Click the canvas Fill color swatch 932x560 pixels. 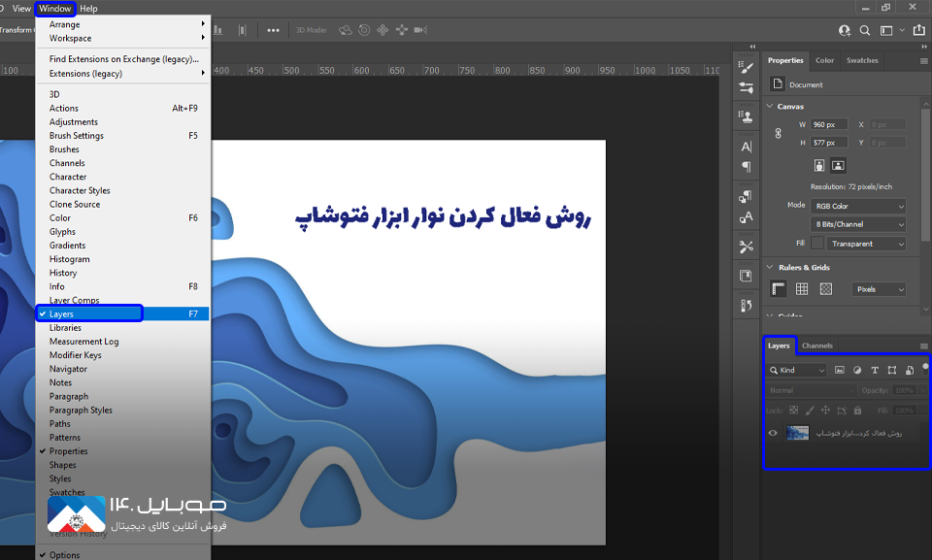(817, 244)
